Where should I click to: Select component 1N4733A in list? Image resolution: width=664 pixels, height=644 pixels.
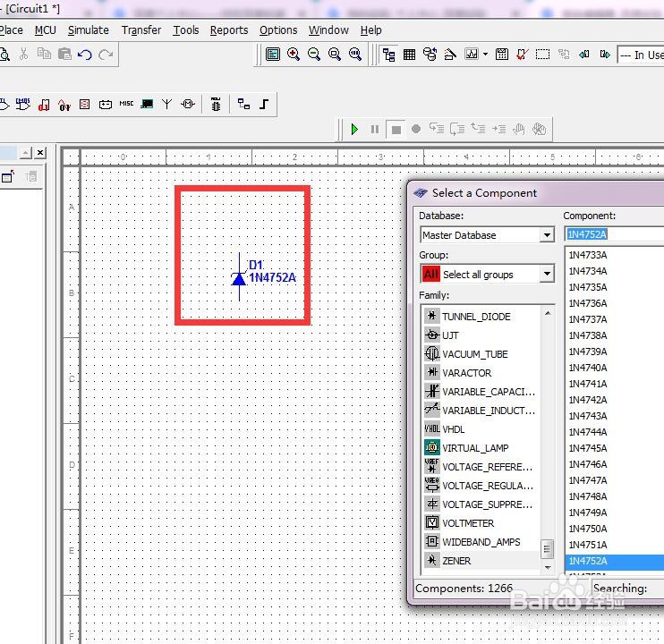[x=588, y=255]
